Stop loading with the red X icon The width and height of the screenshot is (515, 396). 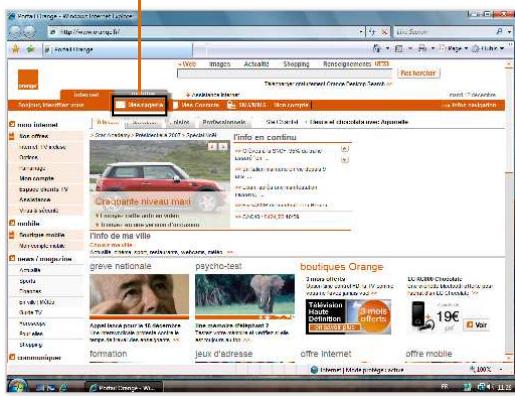384,32
